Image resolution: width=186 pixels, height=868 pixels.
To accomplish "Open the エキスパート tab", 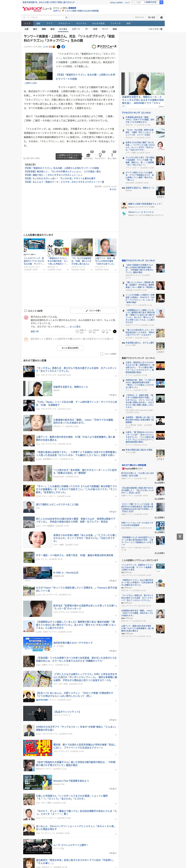I will click(x=64, y=24).
